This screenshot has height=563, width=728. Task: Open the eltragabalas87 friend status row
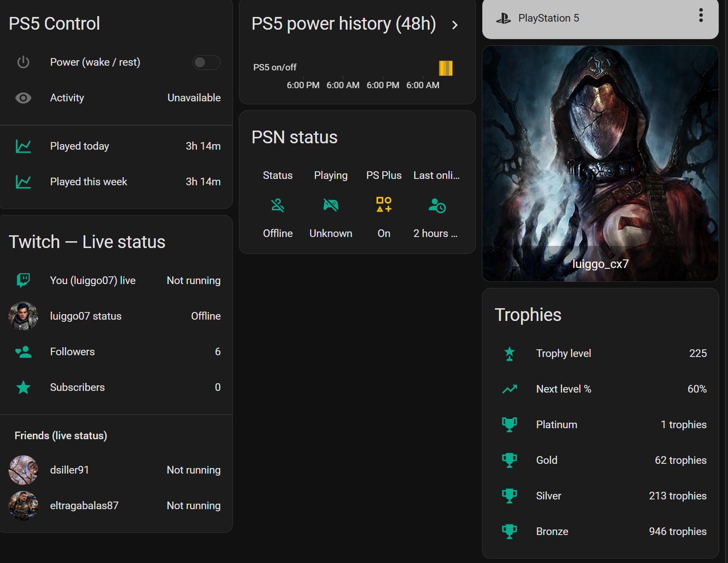point(115,505)
